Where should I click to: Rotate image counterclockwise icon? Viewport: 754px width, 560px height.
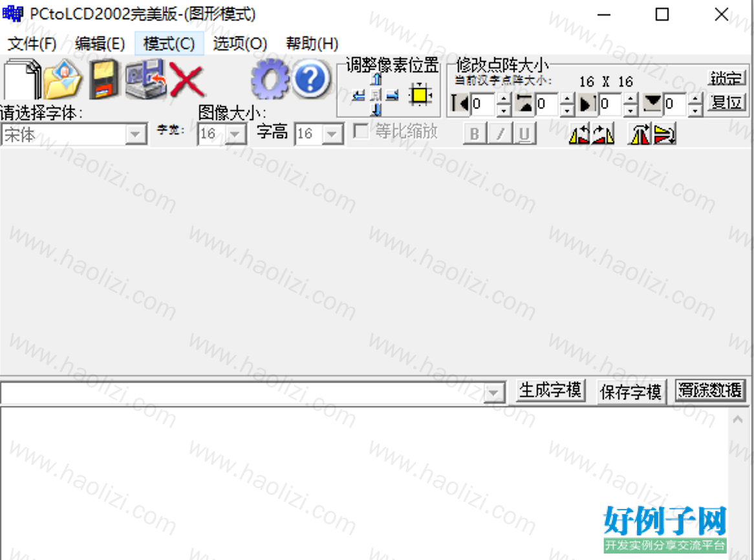[x=579, y=134]
